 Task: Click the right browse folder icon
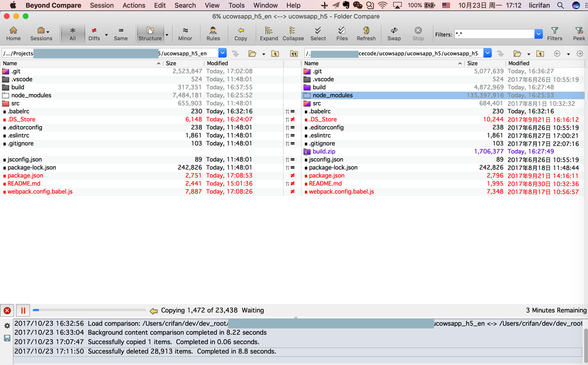517,53
